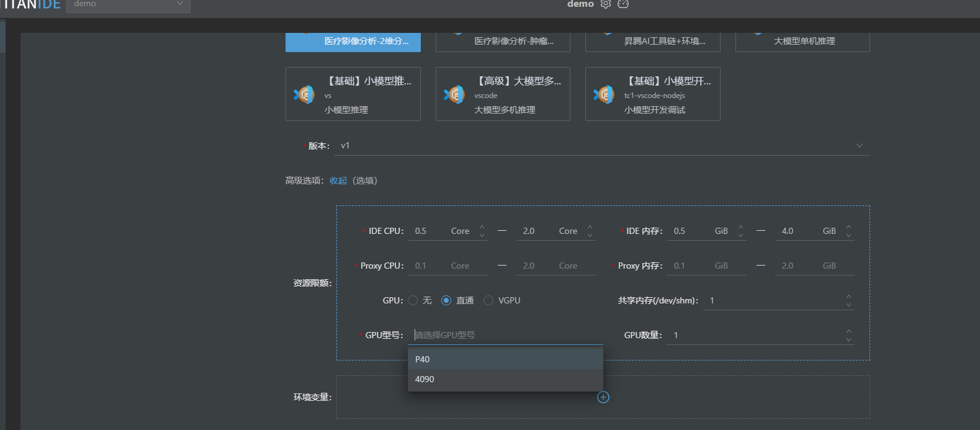The width and height of the screenshot is (980, 430).
Task: Click the IDE 内存 maximum 4.0 field
Action: [x=798, y=231]
